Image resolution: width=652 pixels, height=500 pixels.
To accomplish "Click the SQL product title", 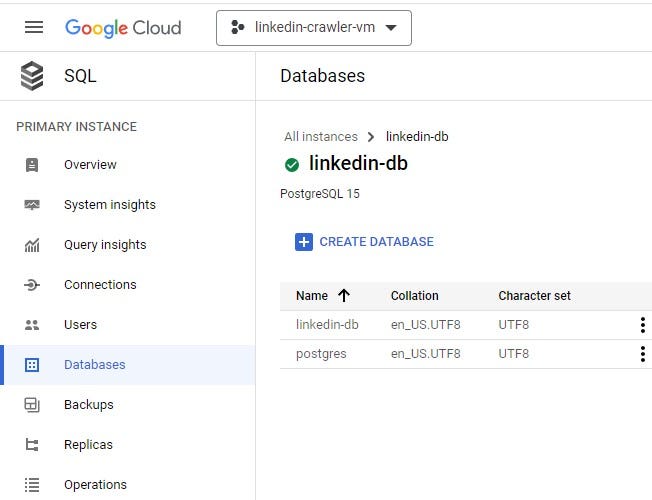I will click(80, 76).
